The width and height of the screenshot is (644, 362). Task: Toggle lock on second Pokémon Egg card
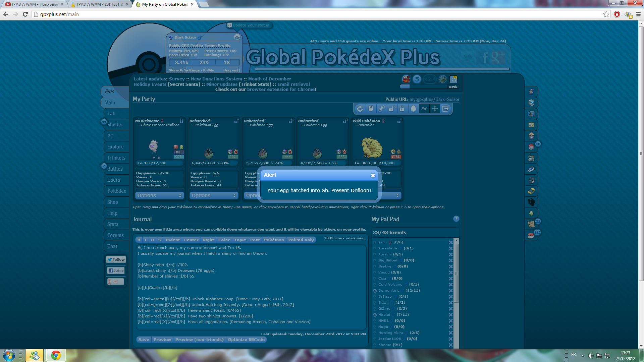(x=290, y=121)
